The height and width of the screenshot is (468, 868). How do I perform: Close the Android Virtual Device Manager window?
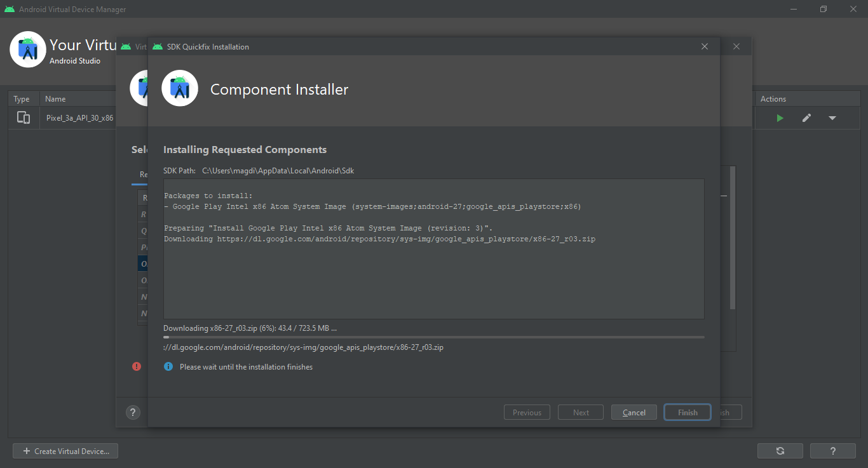(x=853, y=9)
